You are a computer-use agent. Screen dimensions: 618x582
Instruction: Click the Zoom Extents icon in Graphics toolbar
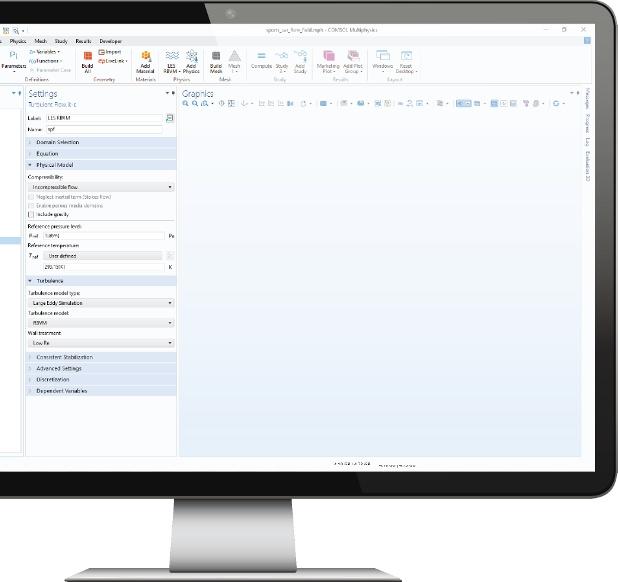click(231, 104)
